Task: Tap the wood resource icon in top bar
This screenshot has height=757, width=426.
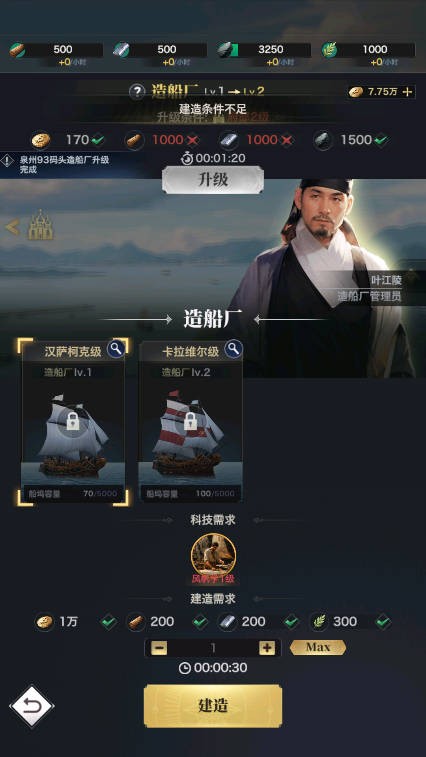Action: tap(17, 50)
